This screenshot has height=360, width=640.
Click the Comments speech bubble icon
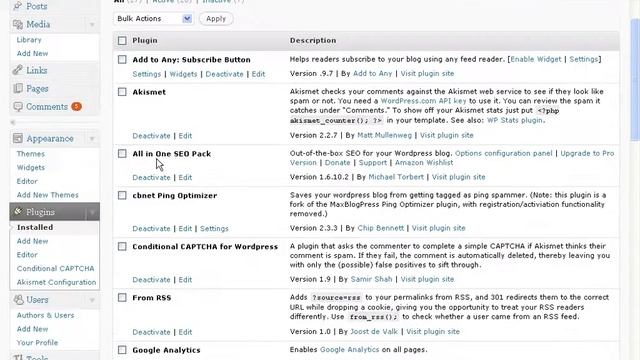tap(18, 107)
